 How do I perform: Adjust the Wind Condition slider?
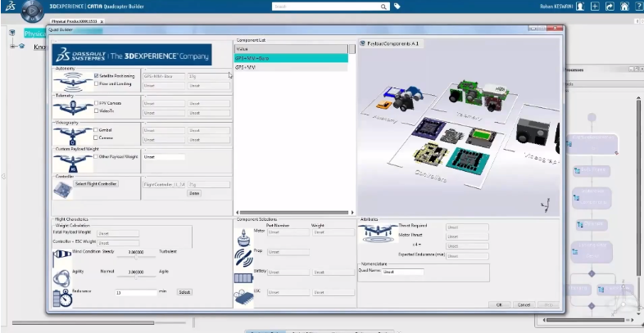136,258
